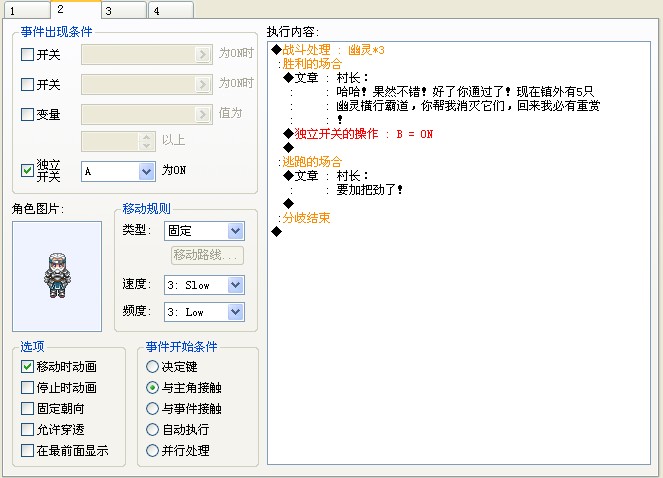Image resolution: width=663 pixels, height=478 pixels.
Task: Click the variable selector arrow button
Action: [203, 114]
